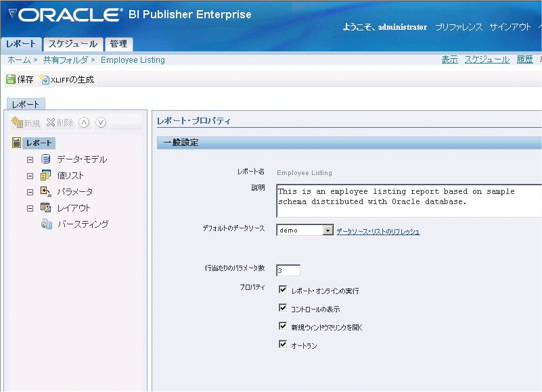542x392 pixels.
Task: Click the Bursting icon in tree
Action: tap(47, 224)
